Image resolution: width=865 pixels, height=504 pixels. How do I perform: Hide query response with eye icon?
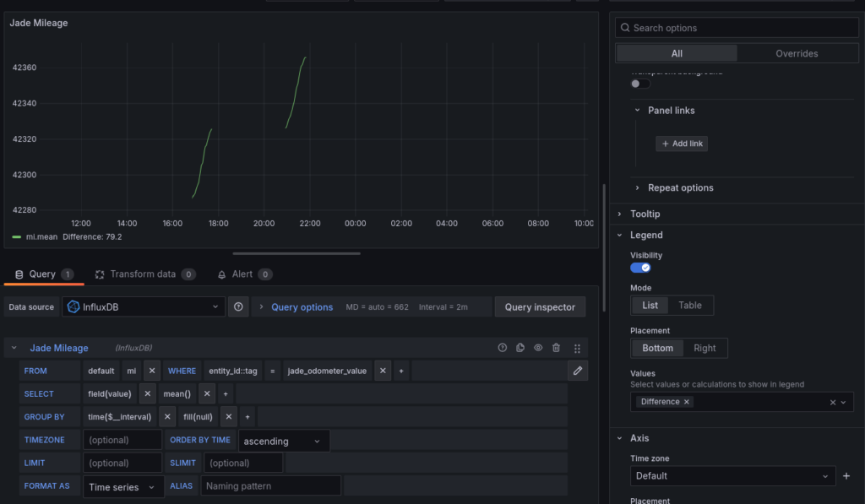pos(538,348)
